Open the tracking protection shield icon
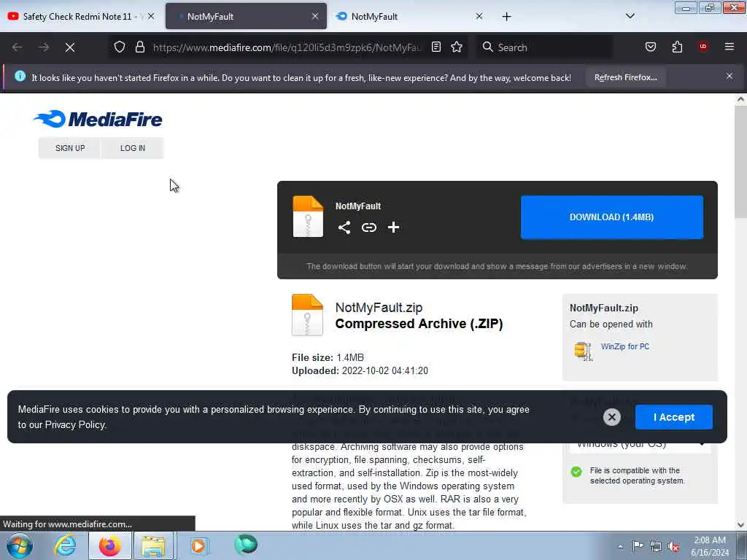Image resolution: width=747 pixels, height=560 pixels. coord(120,47)
